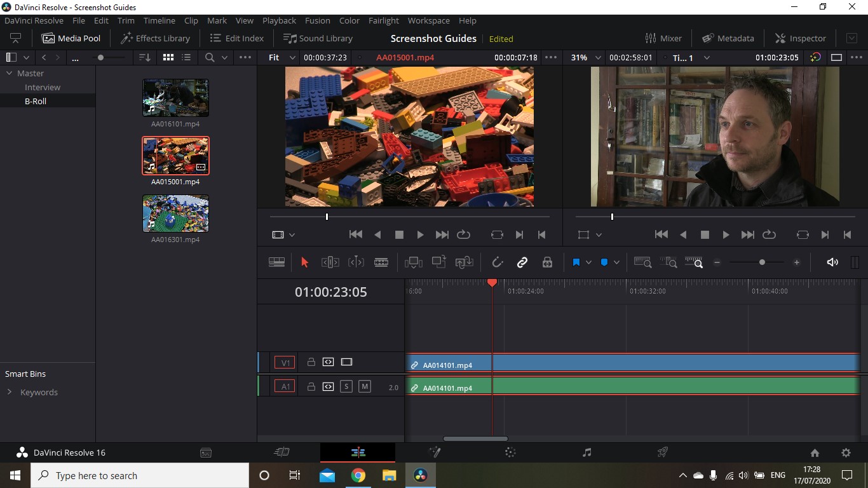This screenshot has height=488, width=868.
Task: Click the blue Marker icon
Action: pos(604,262)
